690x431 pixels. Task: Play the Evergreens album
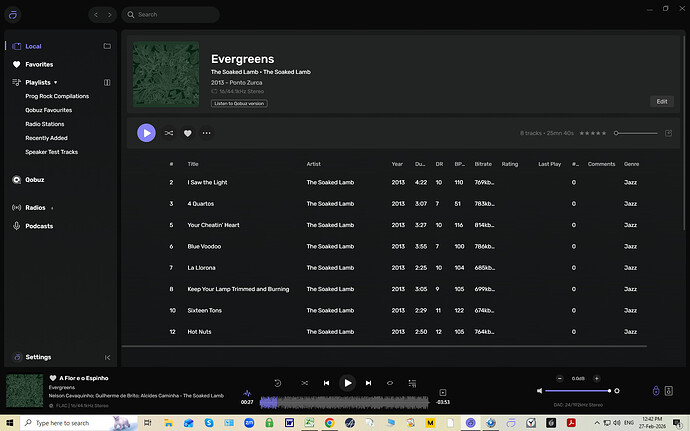click(x=146, y=132)
